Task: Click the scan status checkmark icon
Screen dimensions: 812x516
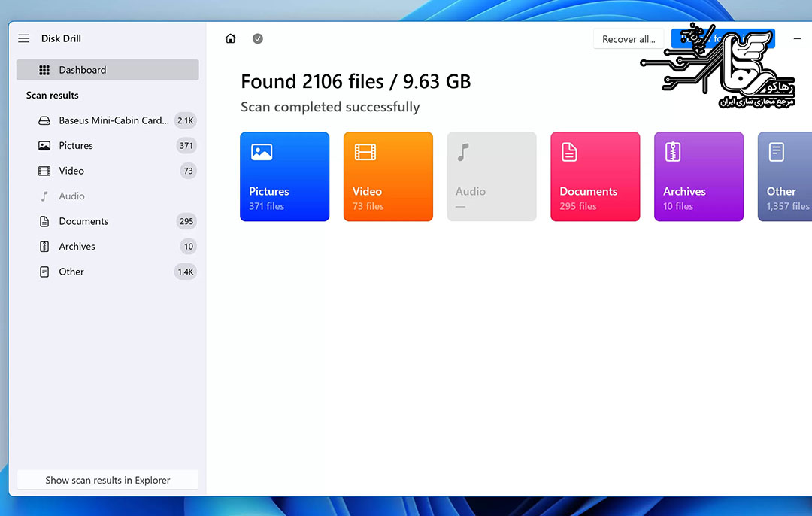Action: pyautogui.click(x=258, y=39)
